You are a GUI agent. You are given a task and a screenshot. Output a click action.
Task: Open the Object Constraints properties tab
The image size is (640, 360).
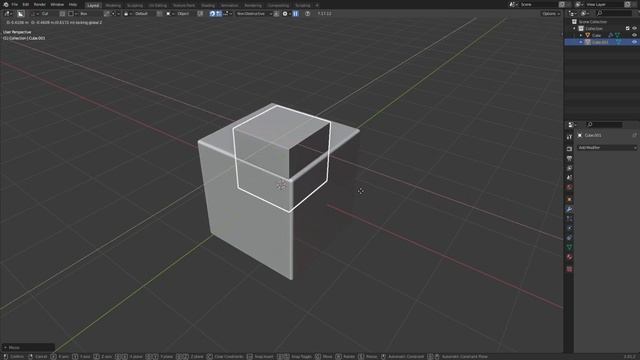pyautogui.click(x=569, y=238)
